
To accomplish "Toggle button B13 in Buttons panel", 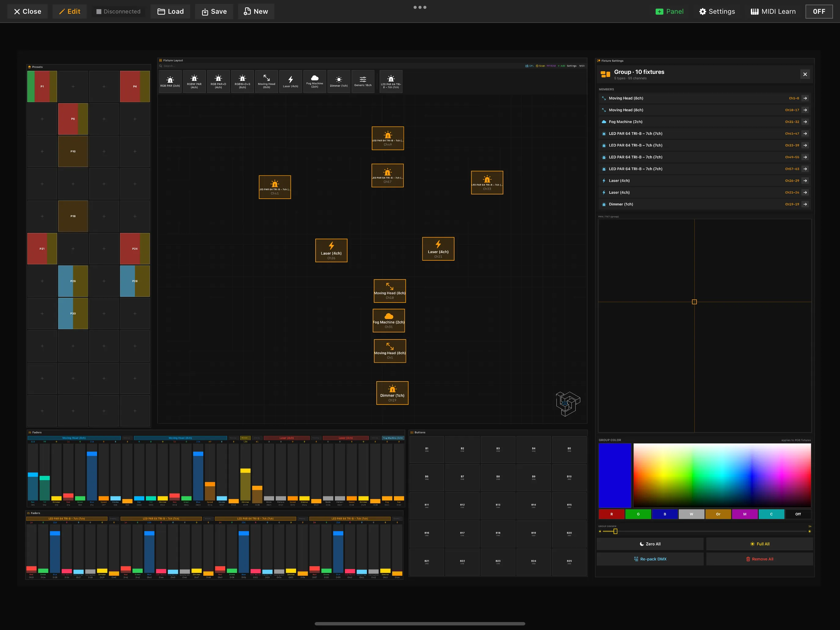I will (x=498, y=505).
